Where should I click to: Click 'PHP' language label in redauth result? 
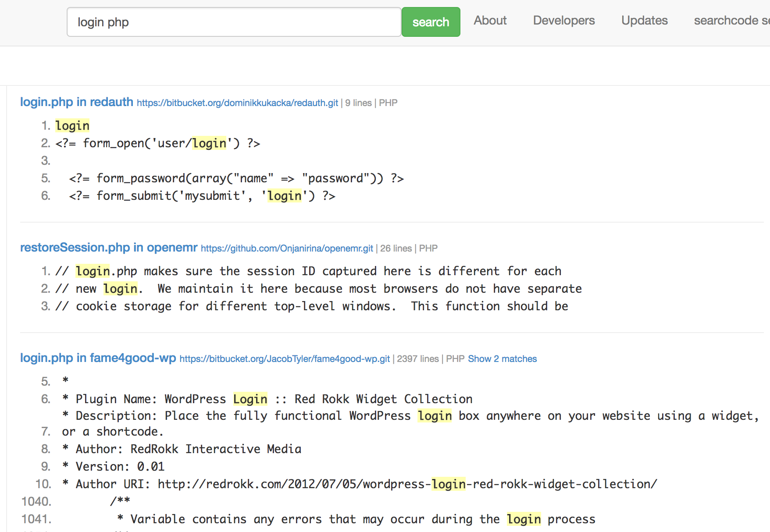pyautogui.click(x=388, y=103)
